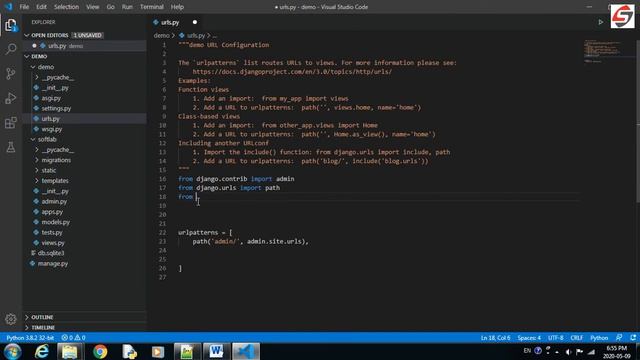Viewport: 640px width, 360px height.
Task: Run Python file with play icon
Action: coord(601,22)
